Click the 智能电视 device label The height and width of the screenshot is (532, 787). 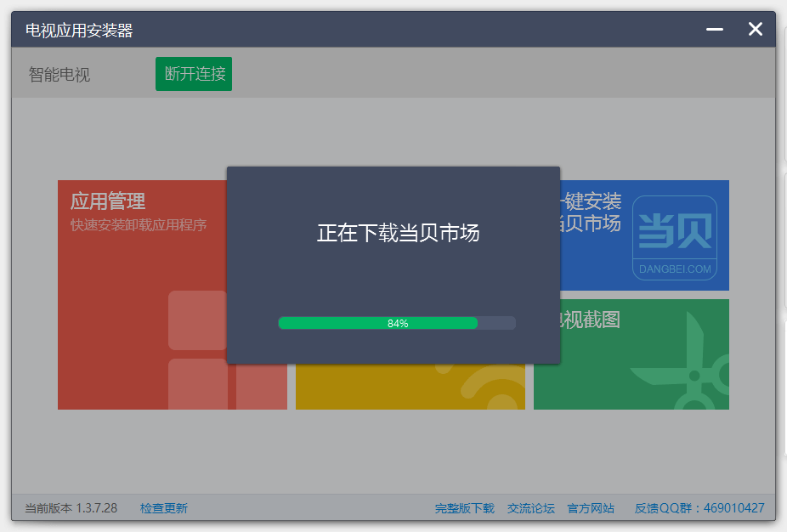[x=59, y=75]
